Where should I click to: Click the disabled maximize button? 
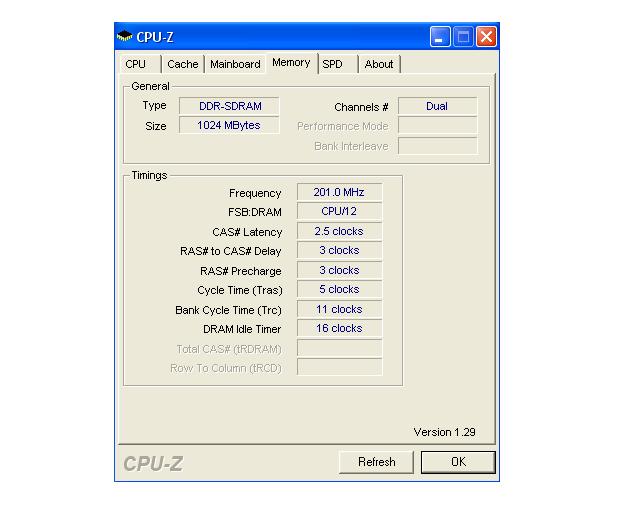463,37
